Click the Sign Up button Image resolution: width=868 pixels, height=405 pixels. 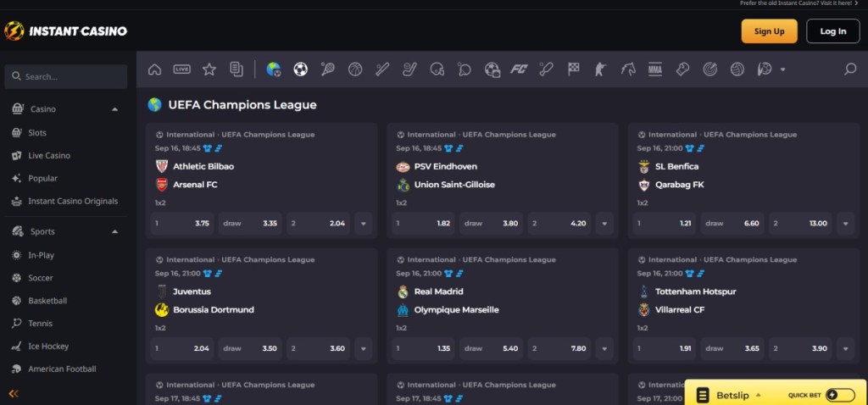(x=769, y=31)
